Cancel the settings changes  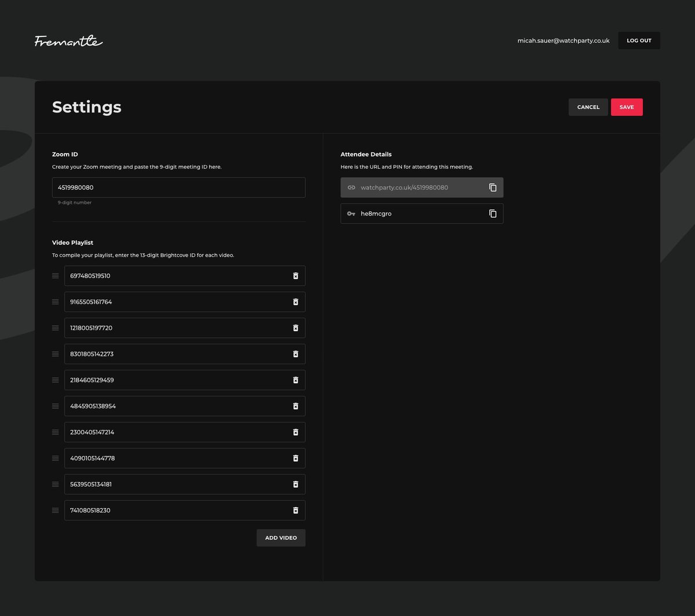(588, 107)
